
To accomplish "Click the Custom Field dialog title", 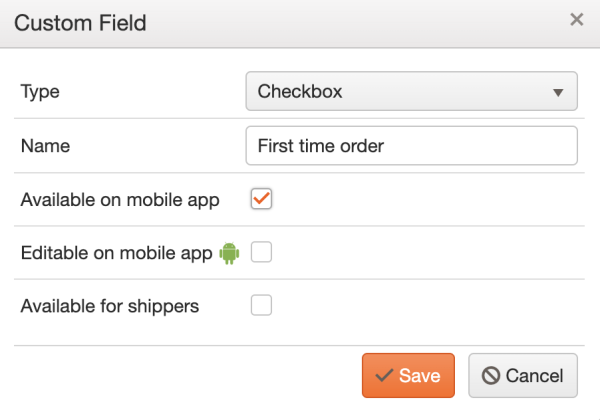I will [x=80, y=21].
